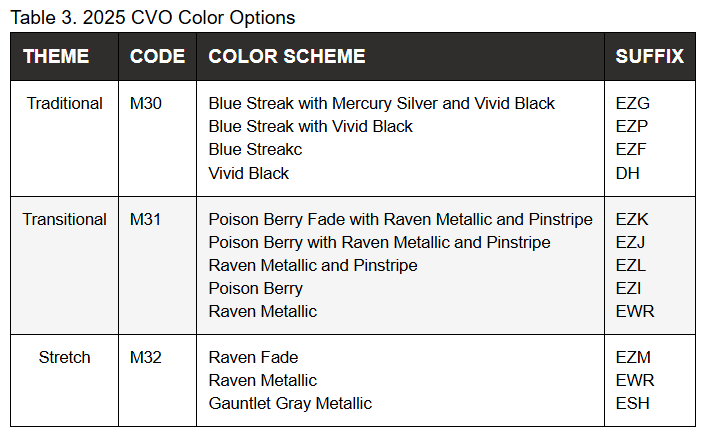Select code M30
Screen dimensions: 707x438
point(146,103)
